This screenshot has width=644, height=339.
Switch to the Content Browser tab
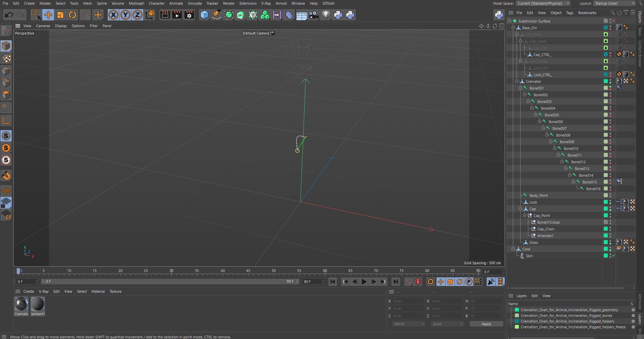click(640, 54)
